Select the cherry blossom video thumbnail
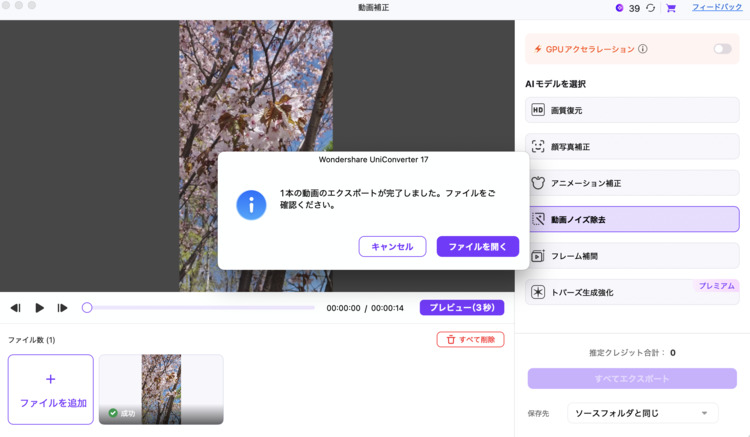750x437 pixels. [161, 389]
